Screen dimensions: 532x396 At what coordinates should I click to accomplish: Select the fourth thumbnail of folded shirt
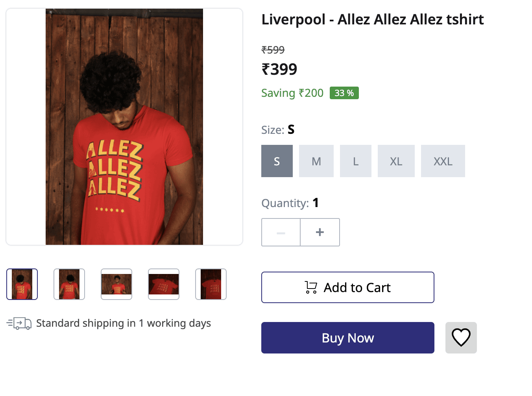164,284
